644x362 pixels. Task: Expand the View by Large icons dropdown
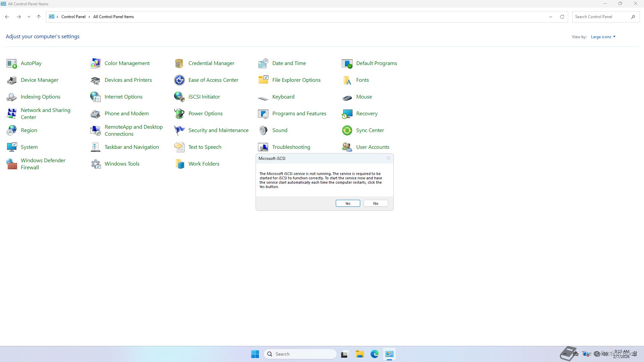tap(603, 37)
